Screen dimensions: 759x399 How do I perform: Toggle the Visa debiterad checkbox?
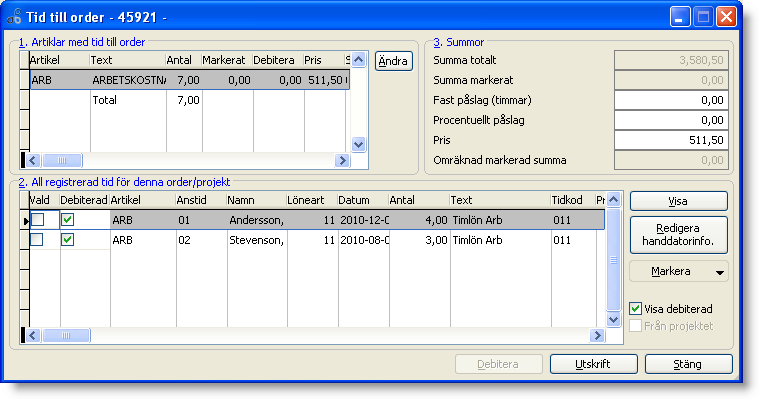(x=636, y=308)
